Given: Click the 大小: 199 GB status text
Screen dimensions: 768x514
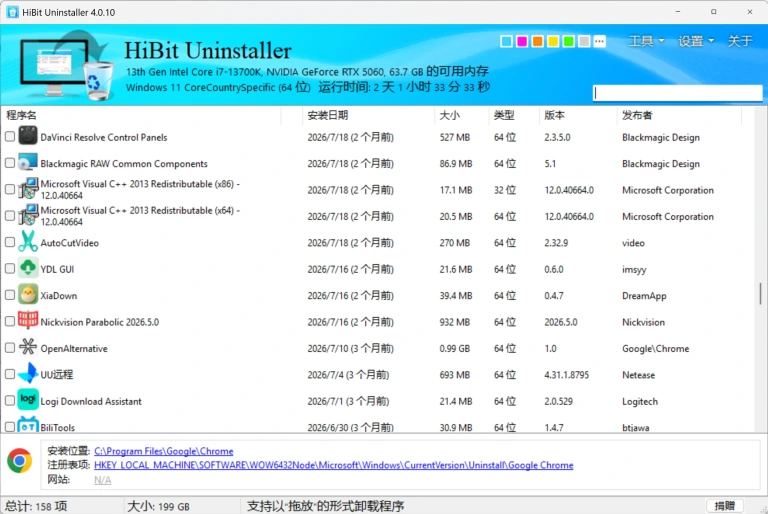Looking at the screenshot, I should click(x=158, y=506).
